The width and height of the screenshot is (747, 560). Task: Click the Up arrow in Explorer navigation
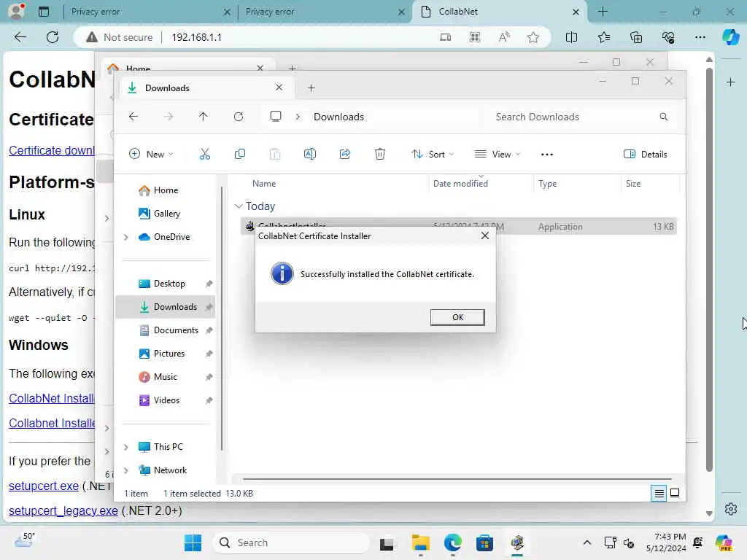[204, 117]
